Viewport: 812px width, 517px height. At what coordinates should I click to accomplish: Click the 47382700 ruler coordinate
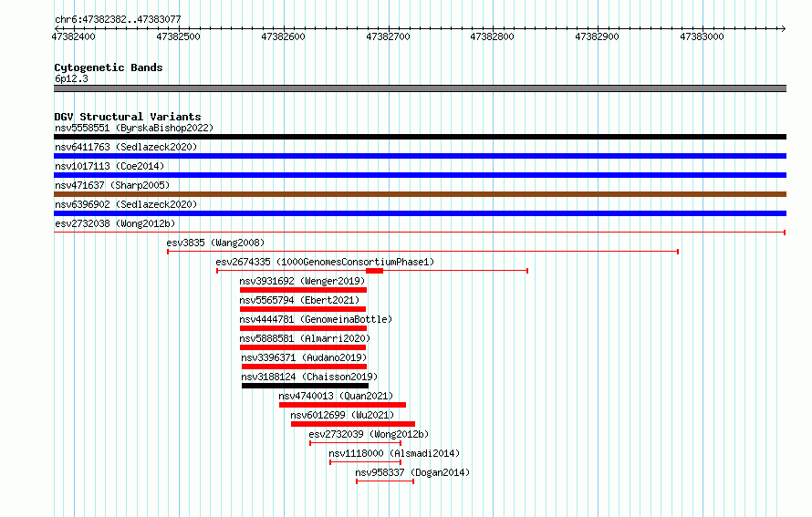click(388, 36)
